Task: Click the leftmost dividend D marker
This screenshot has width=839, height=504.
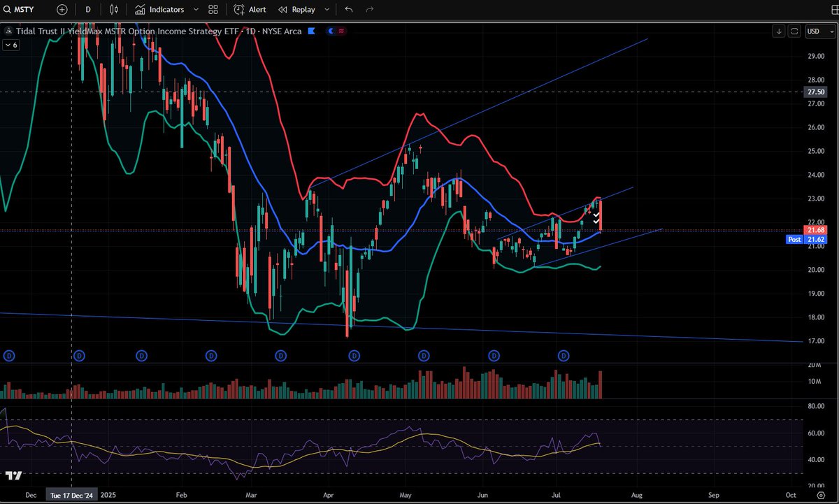Action: pos(10,356)
